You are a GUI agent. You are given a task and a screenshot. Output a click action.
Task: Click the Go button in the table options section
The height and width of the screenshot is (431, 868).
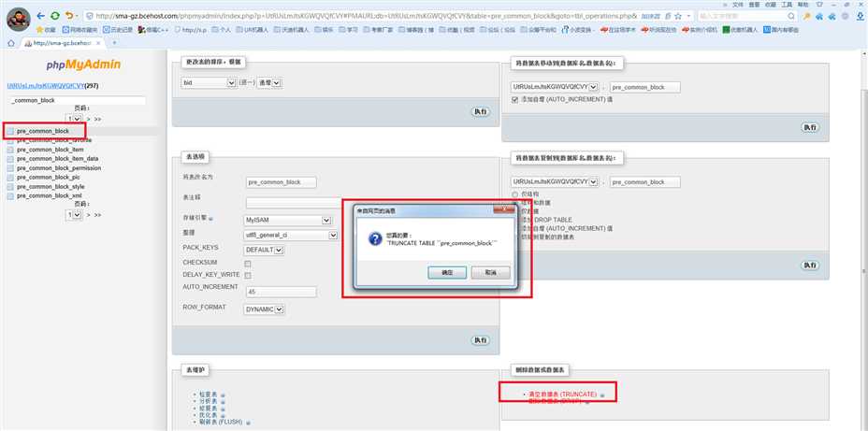pyautogui.click(x=481, y=340)
